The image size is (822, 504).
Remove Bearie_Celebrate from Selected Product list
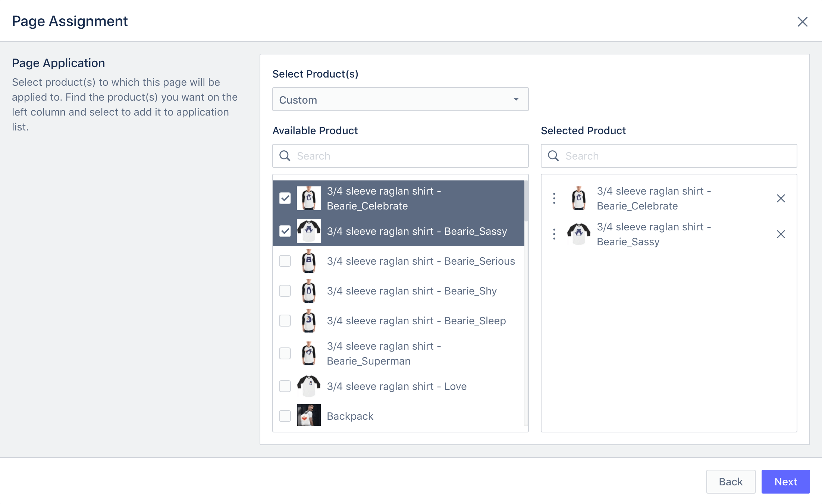(781, 198)
